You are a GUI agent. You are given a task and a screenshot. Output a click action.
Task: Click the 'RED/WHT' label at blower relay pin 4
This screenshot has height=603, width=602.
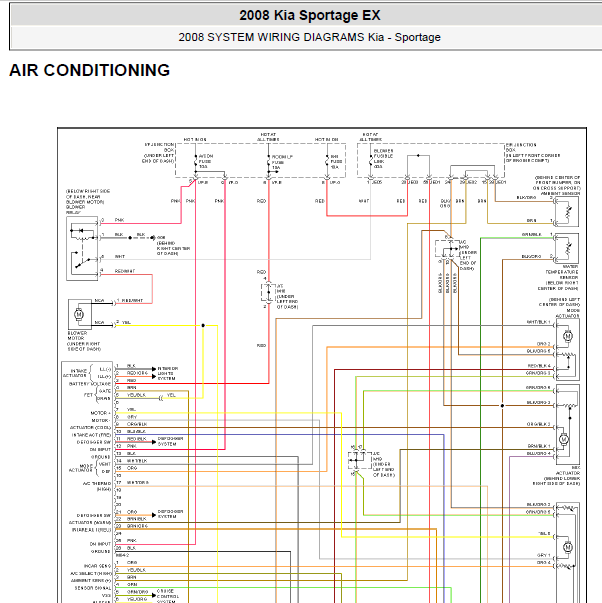pos(125,271)
